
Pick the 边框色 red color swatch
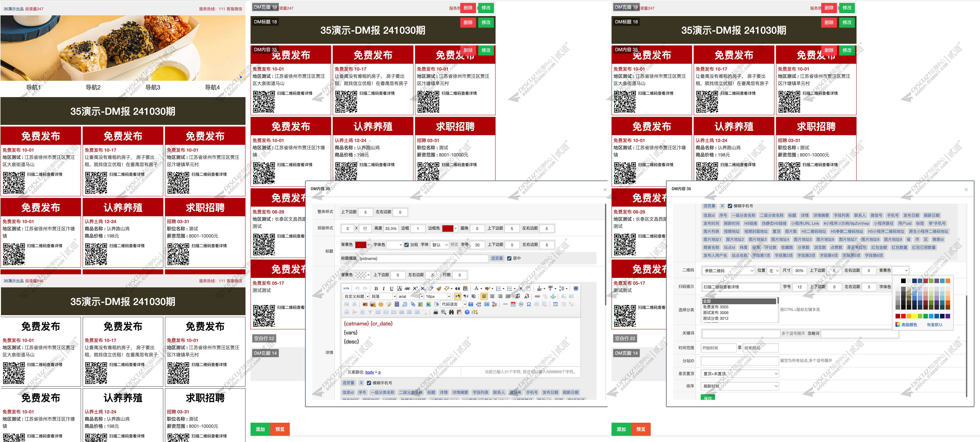pos(448,228)
